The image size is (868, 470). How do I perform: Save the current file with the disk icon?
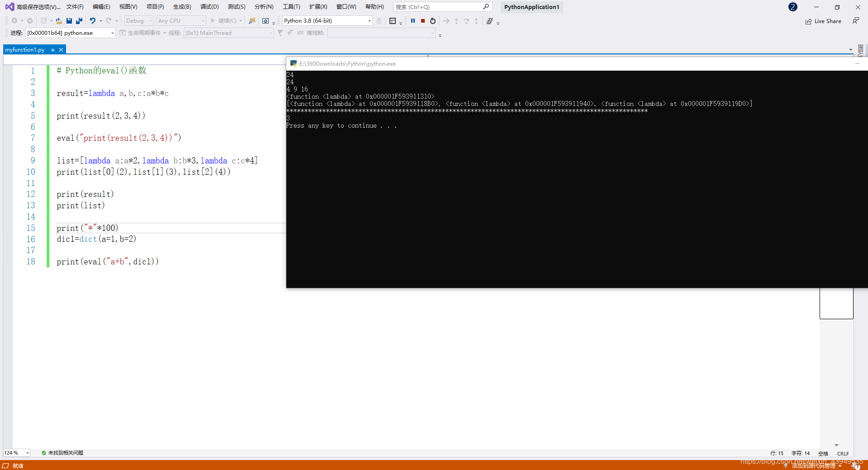coord(69,21)
